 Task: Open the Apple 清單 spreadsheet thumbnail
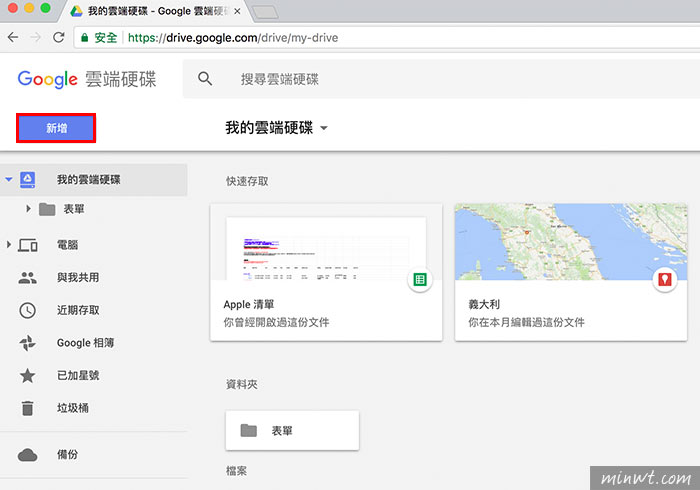point(326,242)
